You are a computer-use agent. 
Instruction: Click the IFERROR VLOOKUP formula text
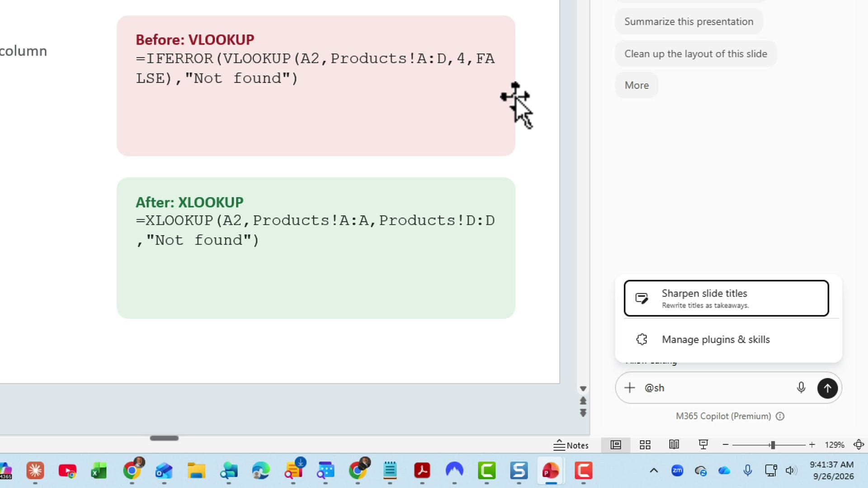[315, 68]
